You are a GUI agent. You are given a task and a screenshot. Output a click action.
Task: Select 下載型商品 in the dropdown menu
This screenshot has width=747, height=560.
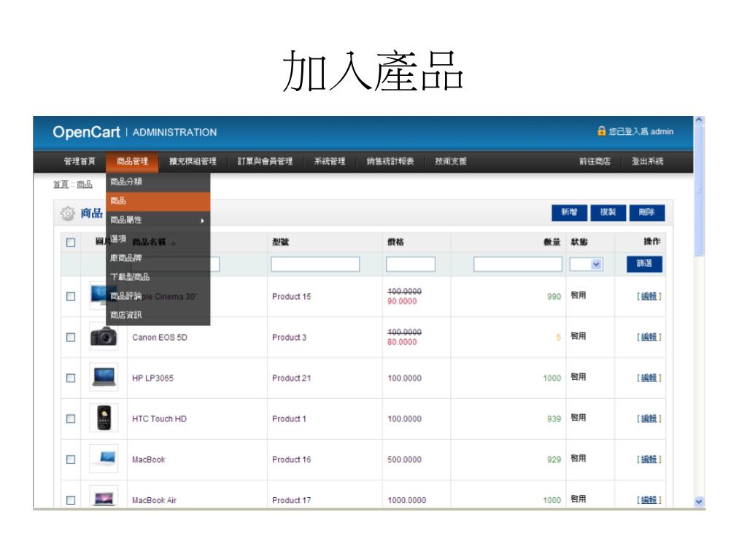tap(158, 277)
